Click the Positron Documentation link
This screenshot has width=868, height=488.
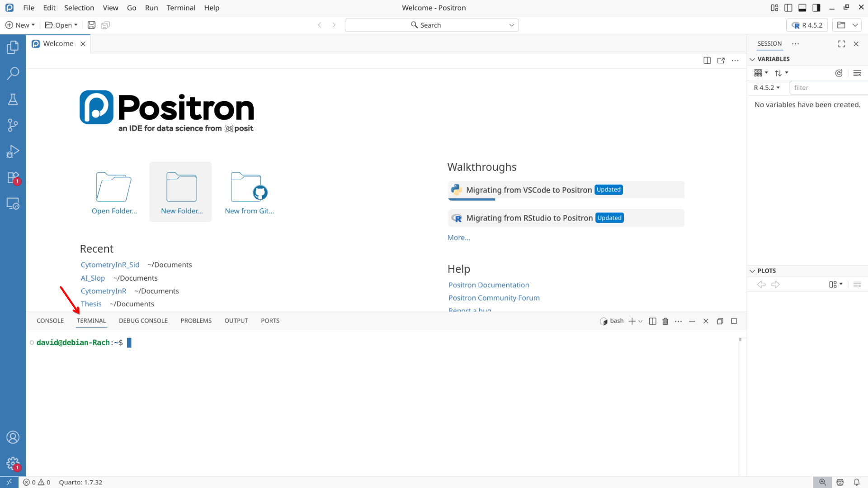(489, 285)
